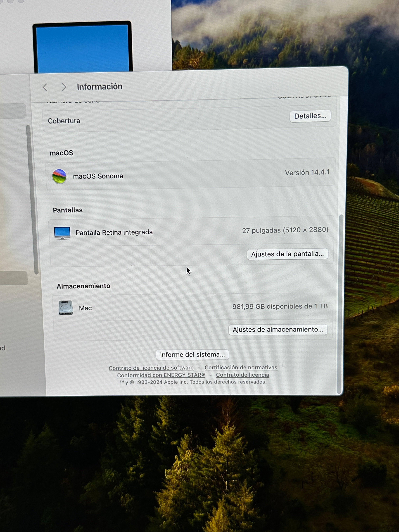This screenshot has height=532, width=399.
Task: Open Contrato de licencia de software link
Action: (151, 368)
